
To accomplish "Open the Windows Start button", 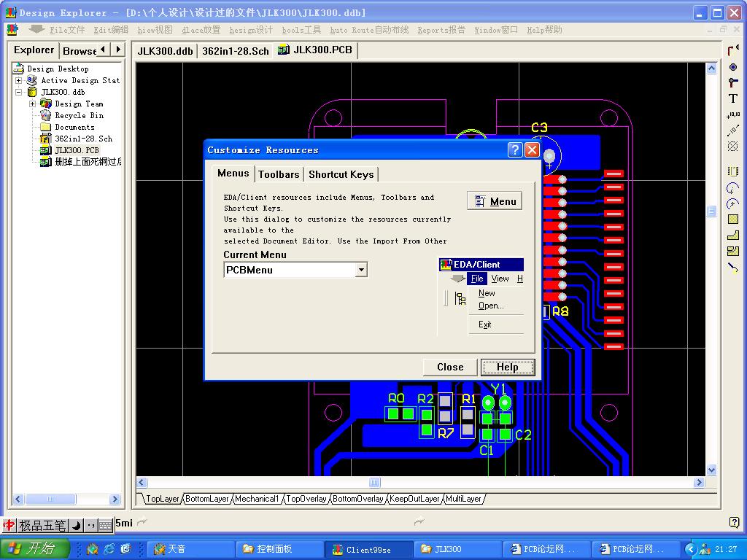I will (34, 549).
